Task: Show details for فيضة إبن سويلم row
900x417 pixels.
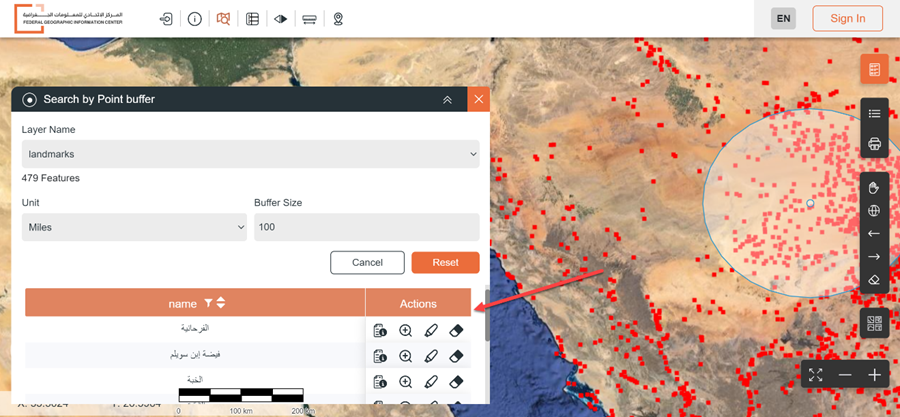Action: pyautogui.click(x=379, y=356)
